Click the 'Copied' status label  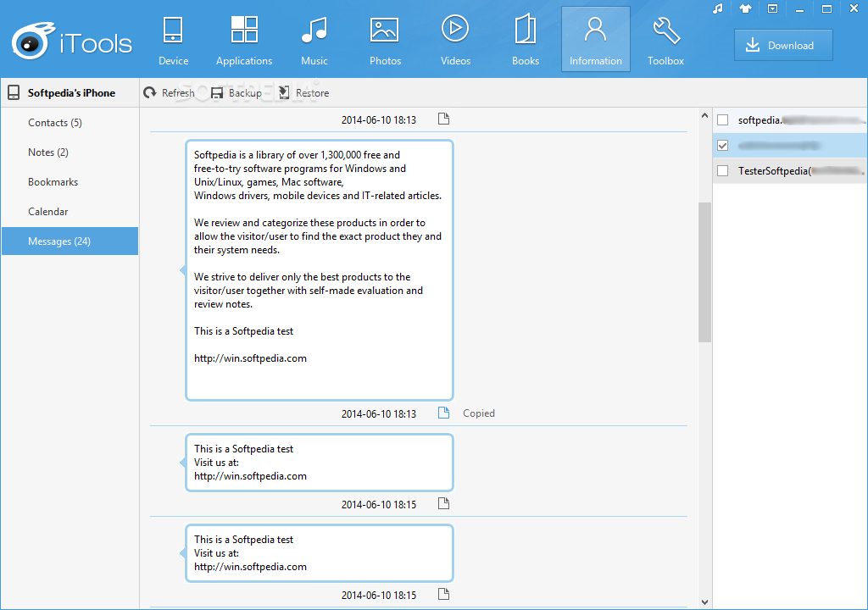click(x=479, y=413)
